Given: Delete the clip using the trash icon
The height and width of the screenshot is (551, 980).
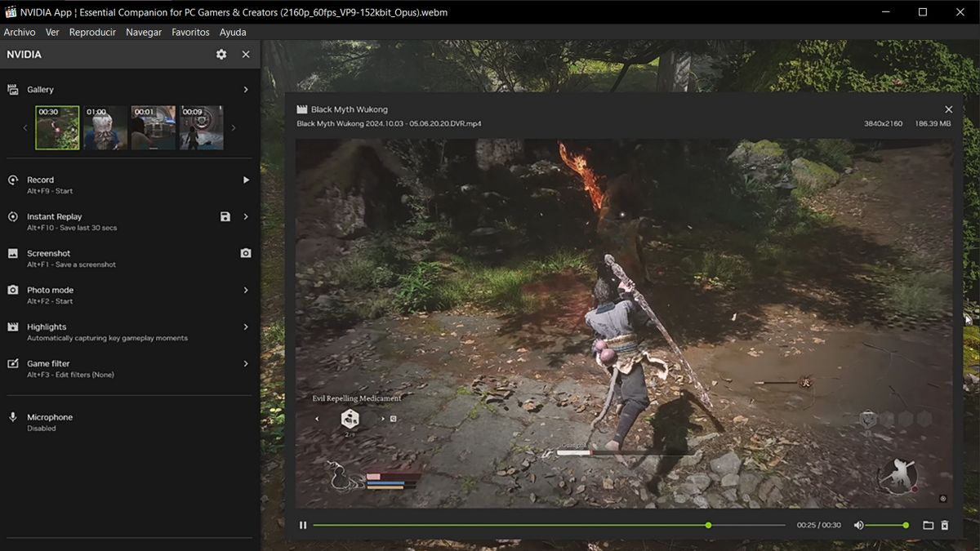Looking at the screenshot, I should point(946,525).
